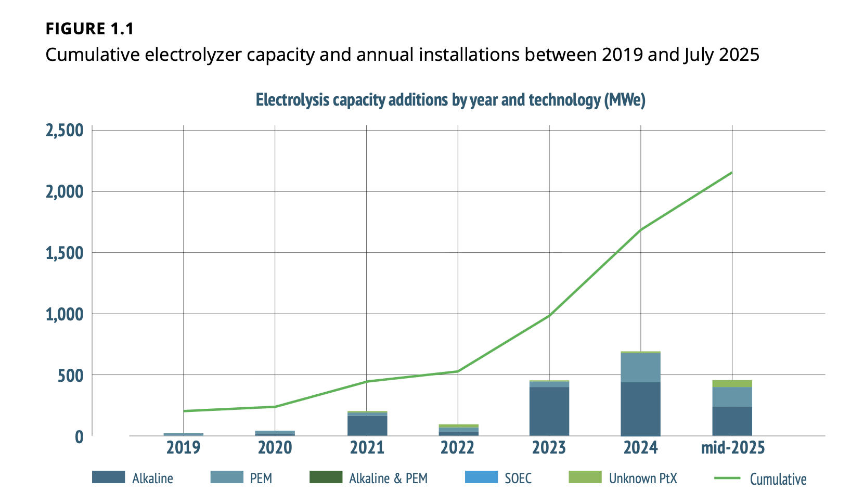Select the Alkaline legend color swatch
The width and height of the screenshot is (851, 504).
(107, 478)
